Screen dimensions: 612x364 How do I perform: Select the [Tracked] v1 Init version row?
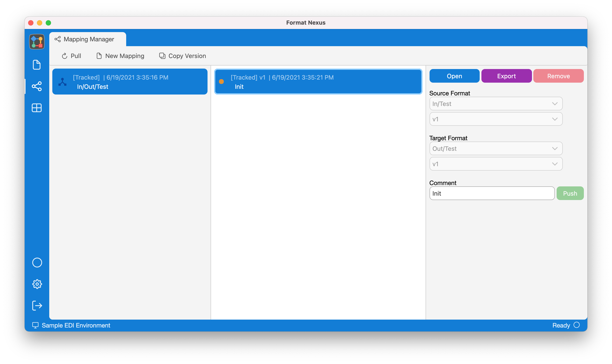click(x=318, y=82)
